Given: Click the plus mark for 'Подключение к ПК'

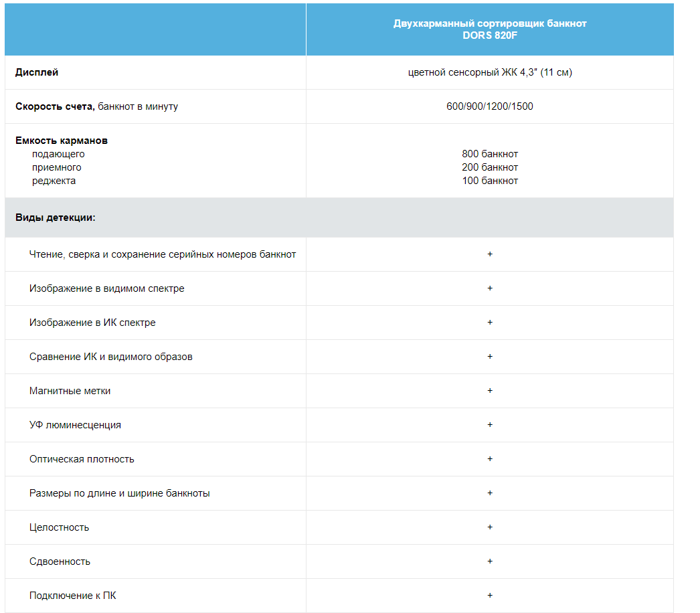Looking at the screenshot, I should (490, 596).
